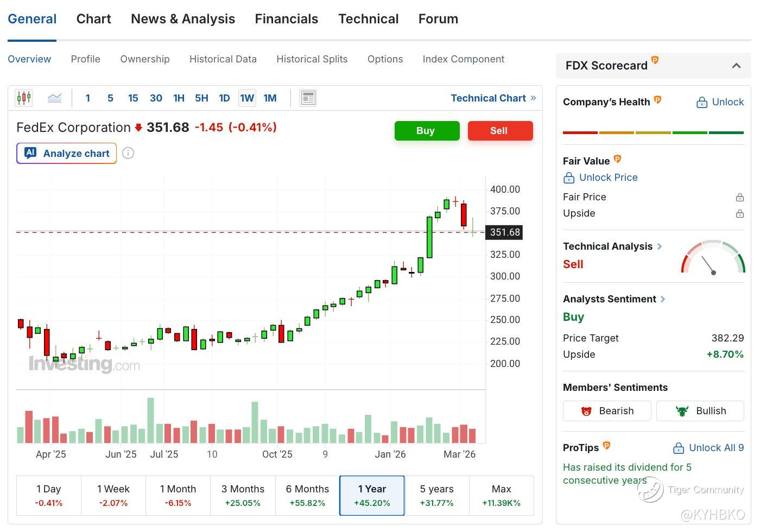Open the chart news layout icon
The width and height of the screenshot is (760, 532).
308,98
